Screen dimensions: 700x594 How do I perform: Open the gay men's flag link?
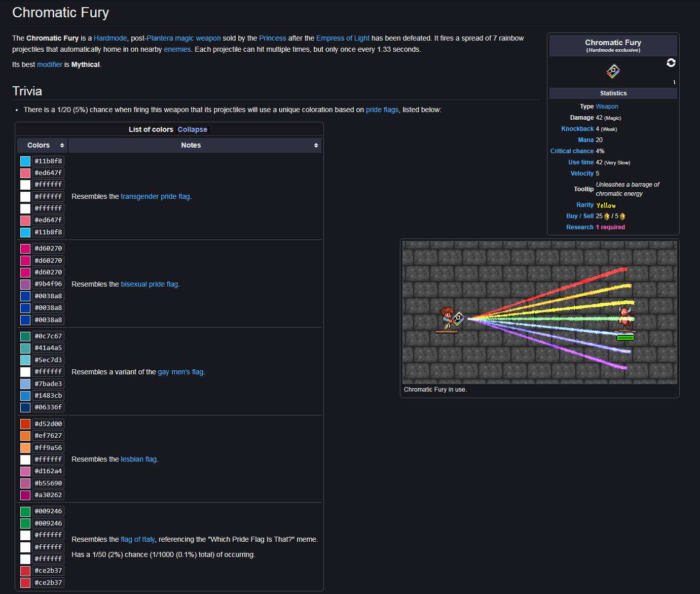tap(180, 372)
